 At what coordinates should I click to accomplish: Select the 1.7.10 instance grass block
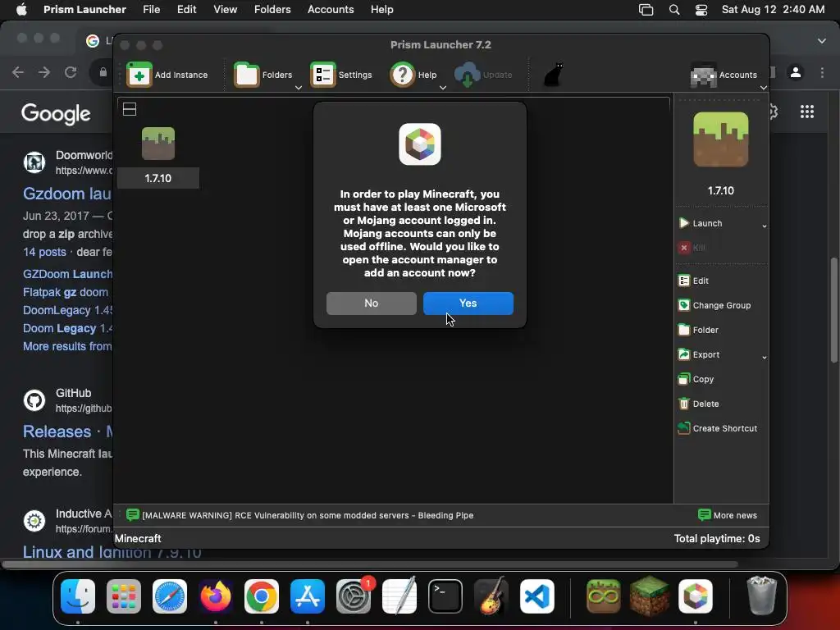coord(158,144)
